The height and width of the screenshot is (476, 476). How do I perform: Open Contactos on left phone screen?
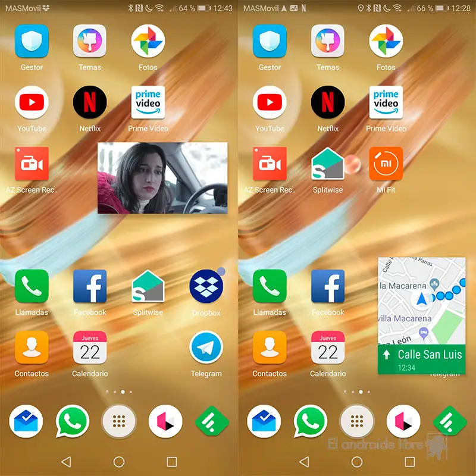[x=32, y=347]
